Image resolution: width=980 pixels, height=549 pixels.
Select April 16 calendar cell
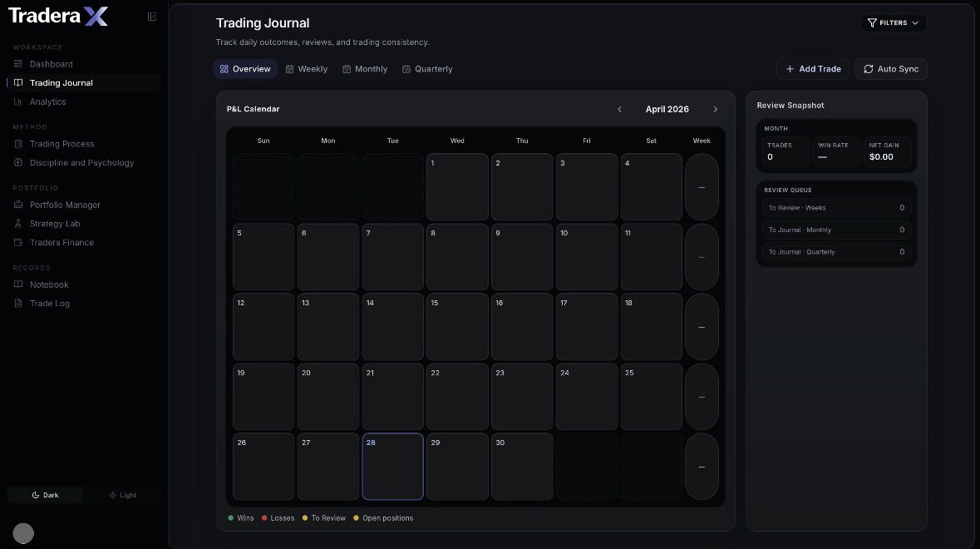pos(522,326)
